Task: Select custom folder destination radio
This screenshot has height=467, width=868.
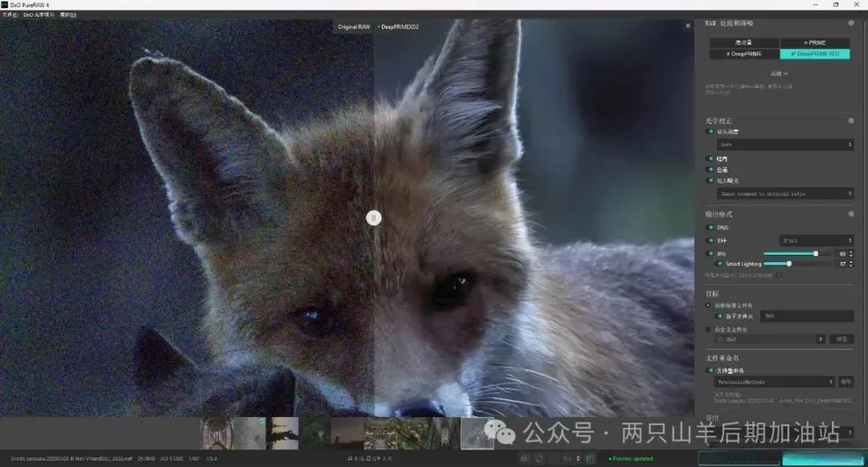Action: pos(708,330)
